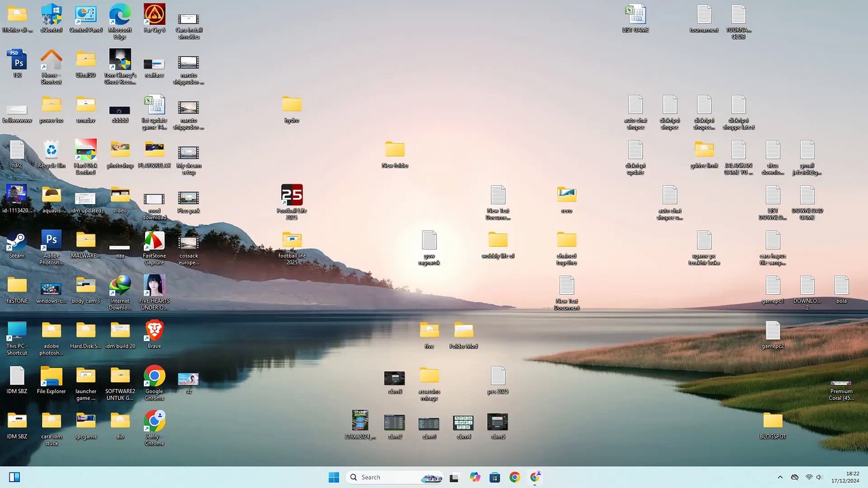Open the Widgets button on taskbar
Image resolution: width=868 pixels, height=488 pixels.
click(x=14, y=477)
